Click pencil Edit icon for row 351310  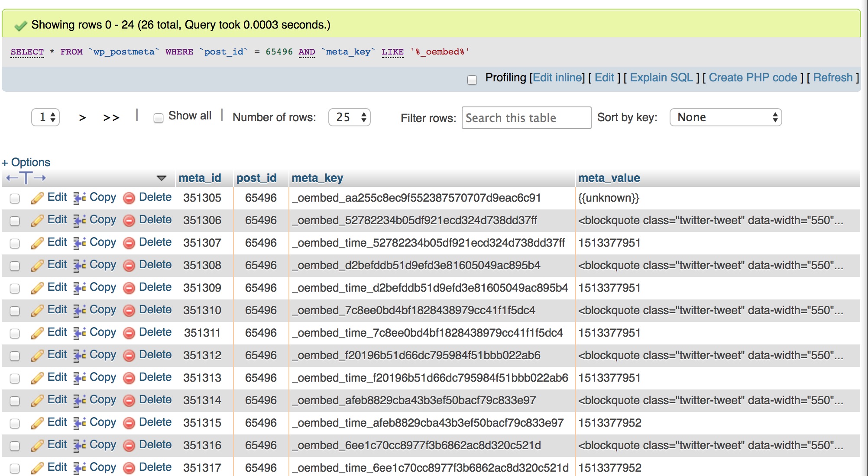click(x=37, y=311)
